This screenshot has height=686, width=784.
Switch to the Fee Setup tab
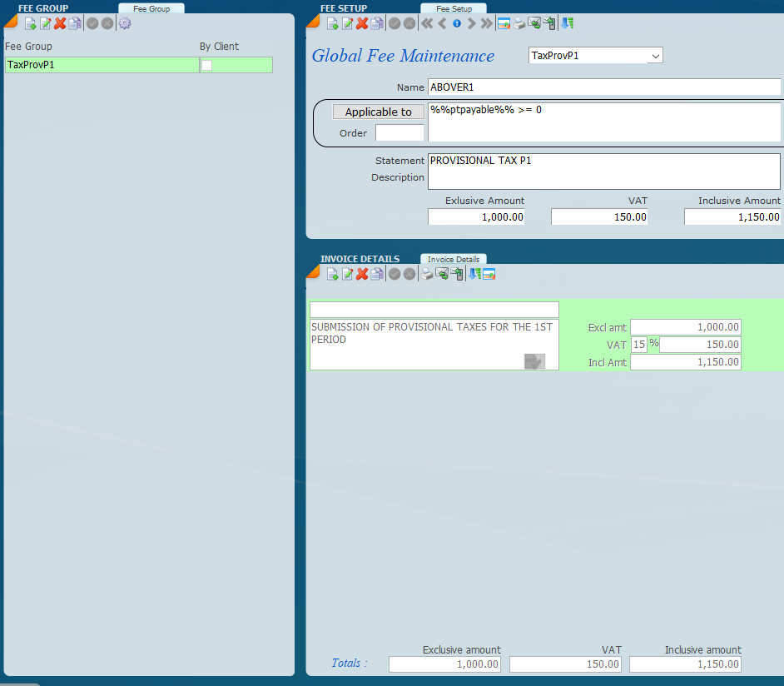(454, 8)
